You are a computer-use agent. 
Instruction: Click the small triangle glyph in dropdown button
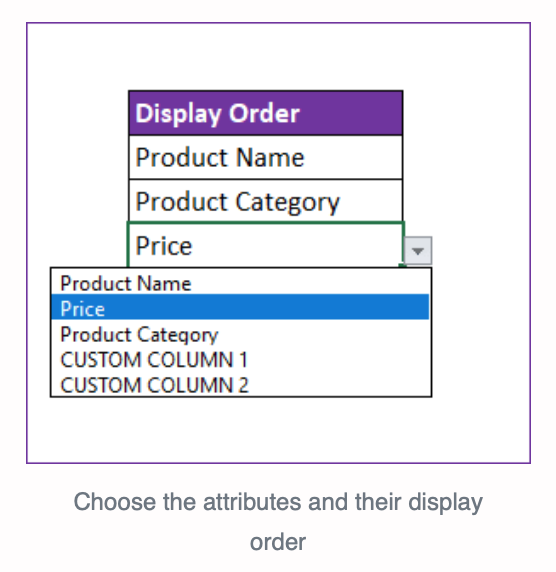[x=418, y=251]
